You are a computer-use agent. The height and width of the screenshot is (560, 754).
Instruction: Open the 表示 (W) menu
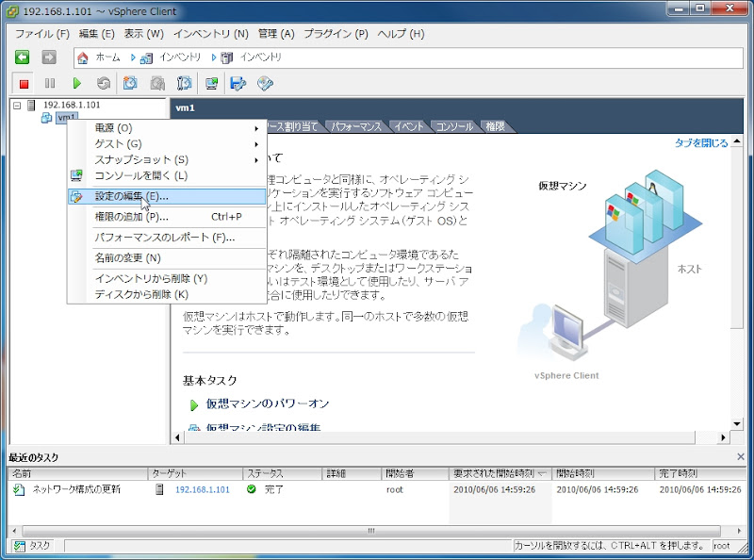click(144, 34)
